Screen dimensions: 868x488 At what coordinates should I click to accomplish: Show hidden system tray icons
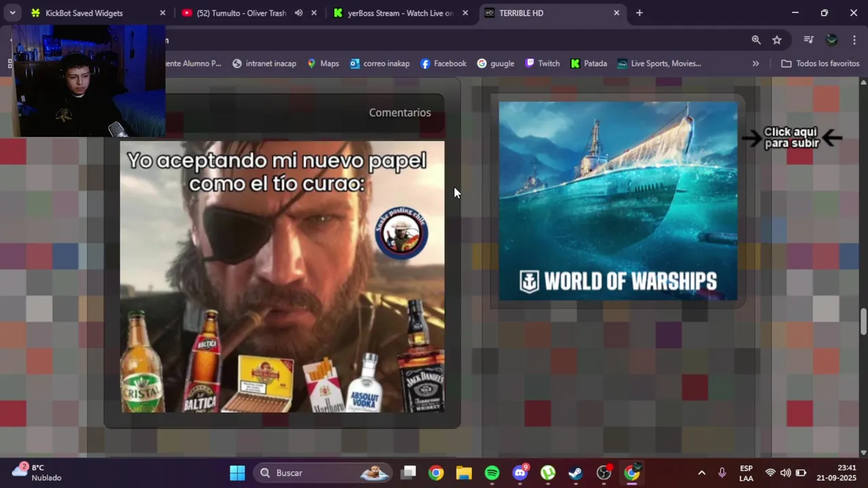(702, 473)
